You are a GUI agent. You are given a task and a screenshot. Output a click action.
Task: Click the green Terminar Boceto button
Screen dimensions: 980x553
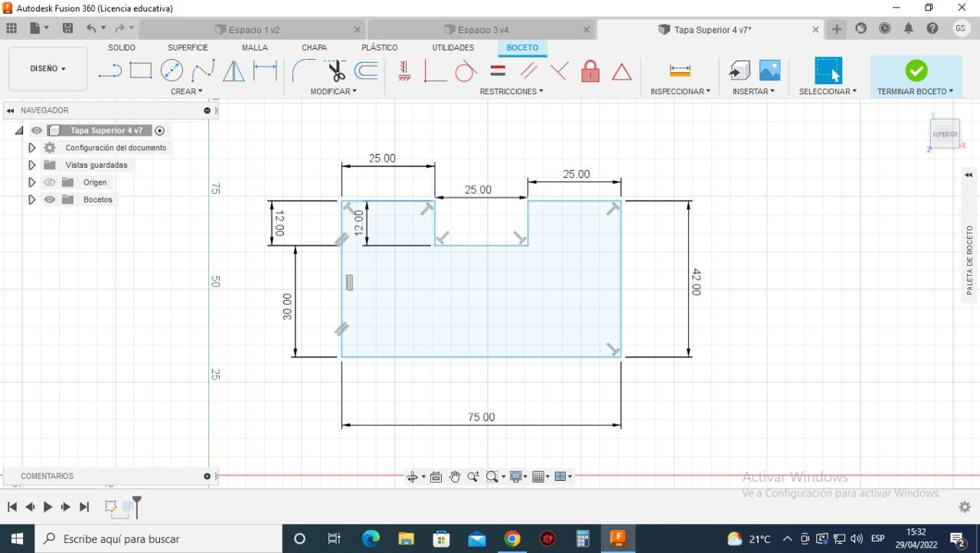coord(916,71)
